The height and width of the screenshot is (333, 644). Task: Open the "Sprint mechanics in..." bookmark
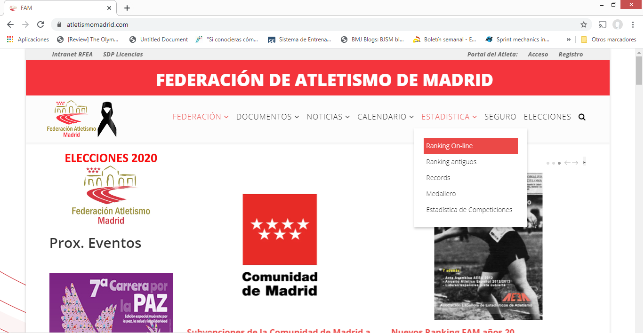coord(517,40)
